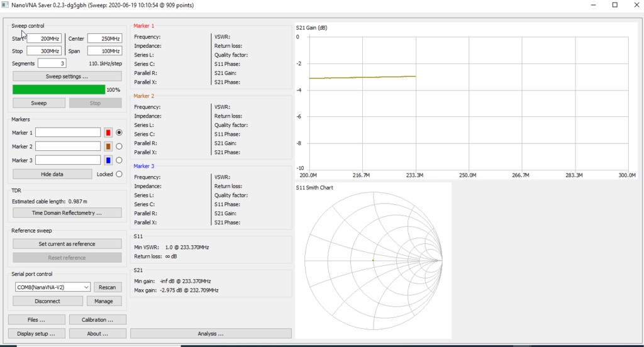Click the Marker 1 frequency input
The image size is (644, 347).
point(68,133)
